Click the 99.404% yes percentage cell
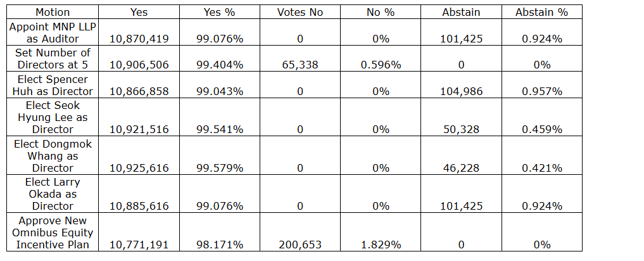The image size is (644, 261). [x=219, y=65]
